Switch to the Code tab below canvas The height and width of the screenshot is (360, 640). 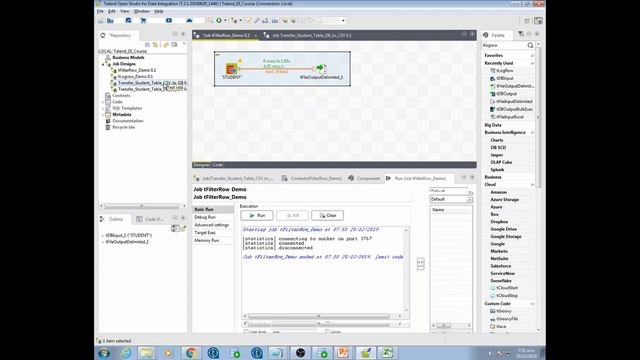[x=218, y=165]
